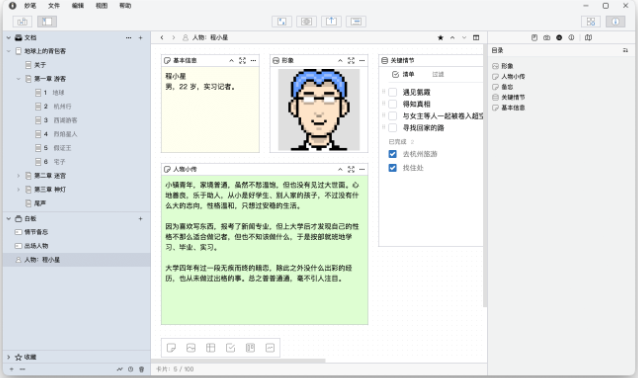Switch to the 清单 tab in 关键情节
Image resolution: width=638 pixels, height=378 pixels.
(403, 74)
